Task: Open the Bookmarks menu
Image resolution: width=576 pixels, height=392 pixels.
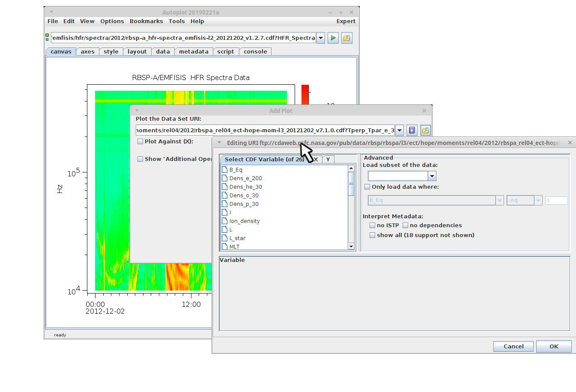Action: [146, 21]
